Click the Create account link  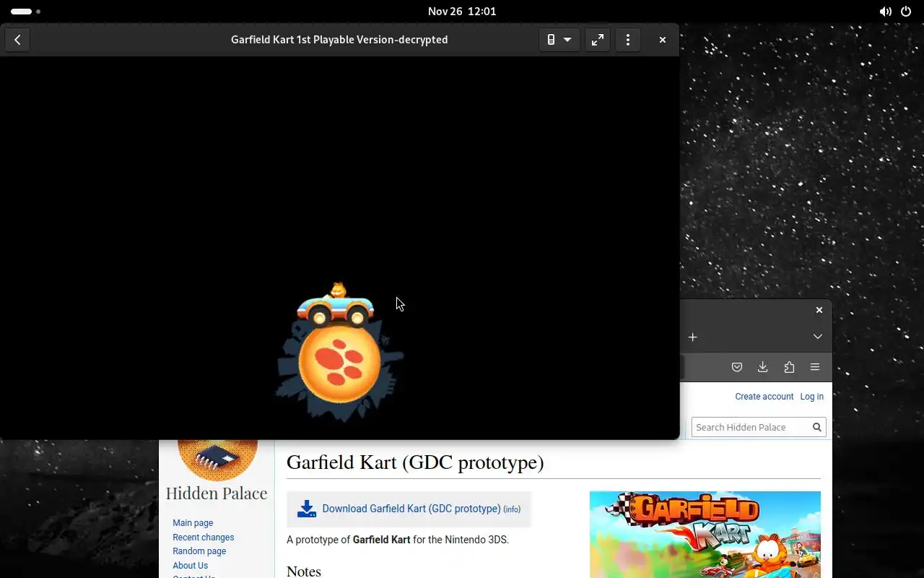tap(764, 397)
